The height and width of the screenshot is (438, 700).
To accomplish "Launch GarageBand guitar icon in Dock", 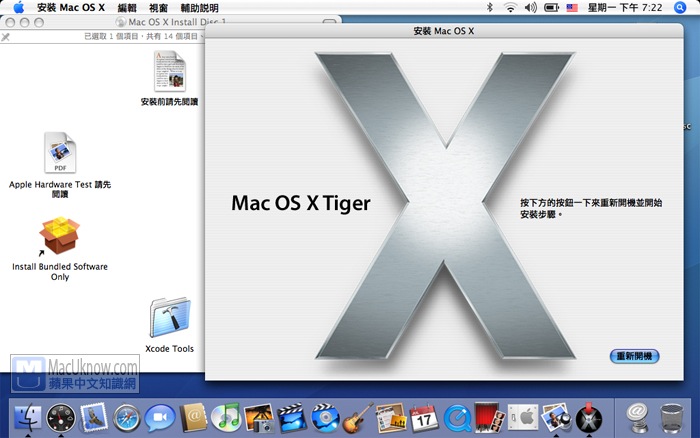I will click(358, 418).
